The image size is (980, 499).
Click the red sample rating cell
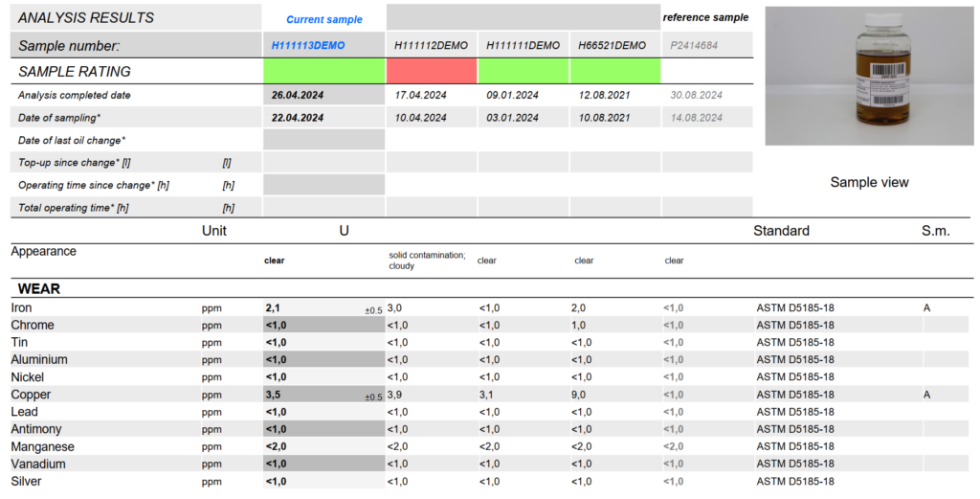click(x=431, y=71)
